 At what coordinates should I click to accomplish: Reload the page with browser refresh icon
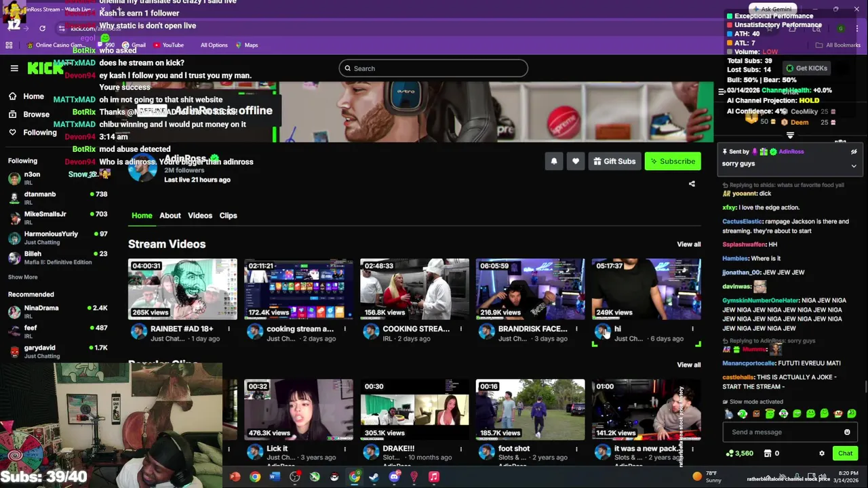coord(42,28)
